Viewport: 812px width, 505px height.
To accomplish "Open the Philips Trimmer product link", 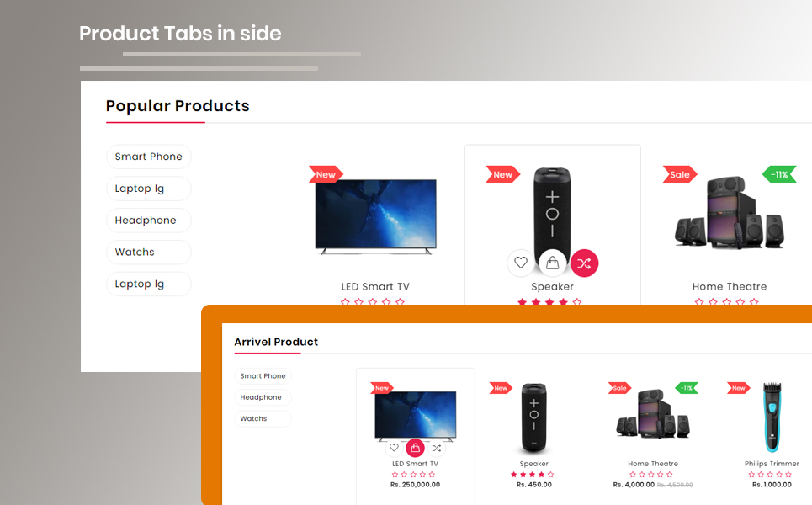I will [772, 464].
